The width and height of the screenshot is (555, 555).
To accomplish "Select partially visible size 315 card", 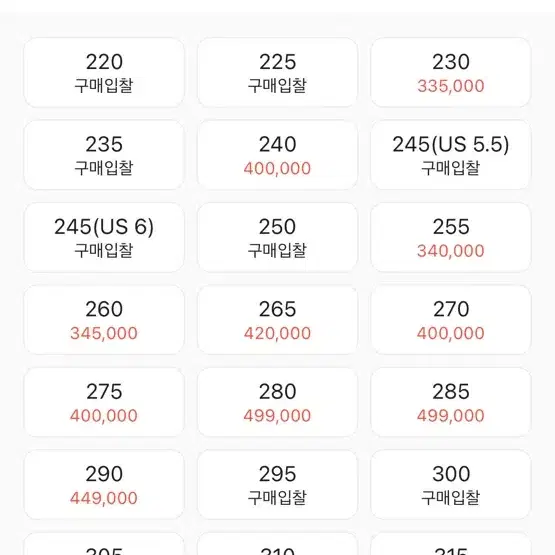I will tap(451, 544).
